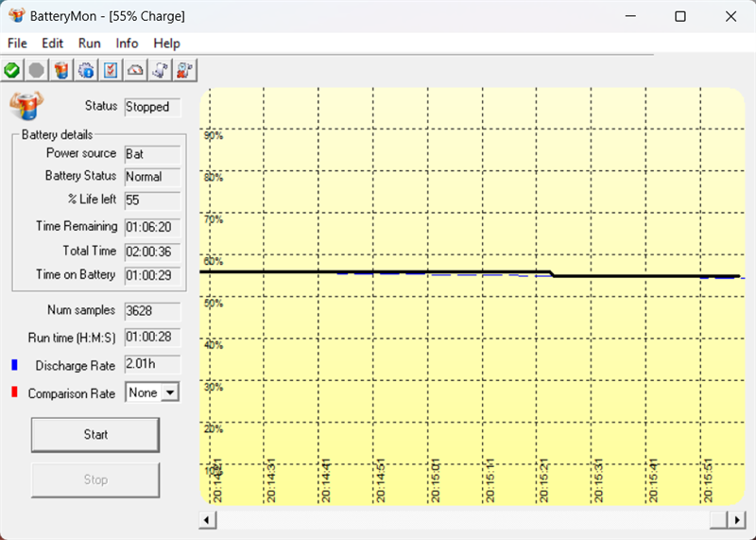
Task: Open the log scroll icon in toolbar
Action: [x=161, y=70]
